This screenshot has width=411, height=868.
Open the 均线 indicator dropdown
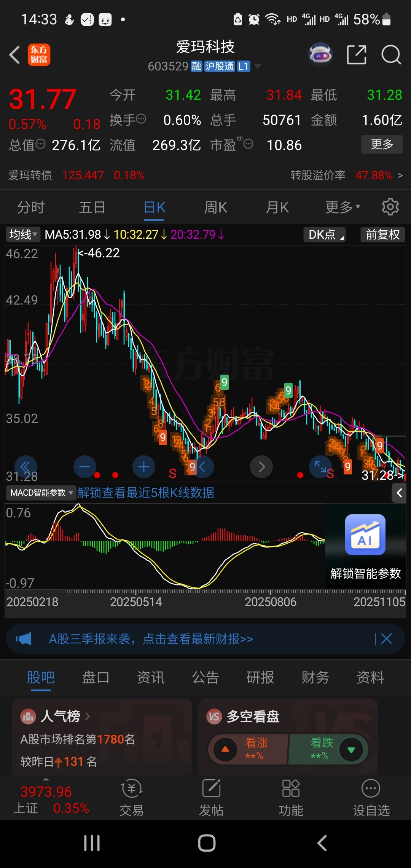point(23,235)
